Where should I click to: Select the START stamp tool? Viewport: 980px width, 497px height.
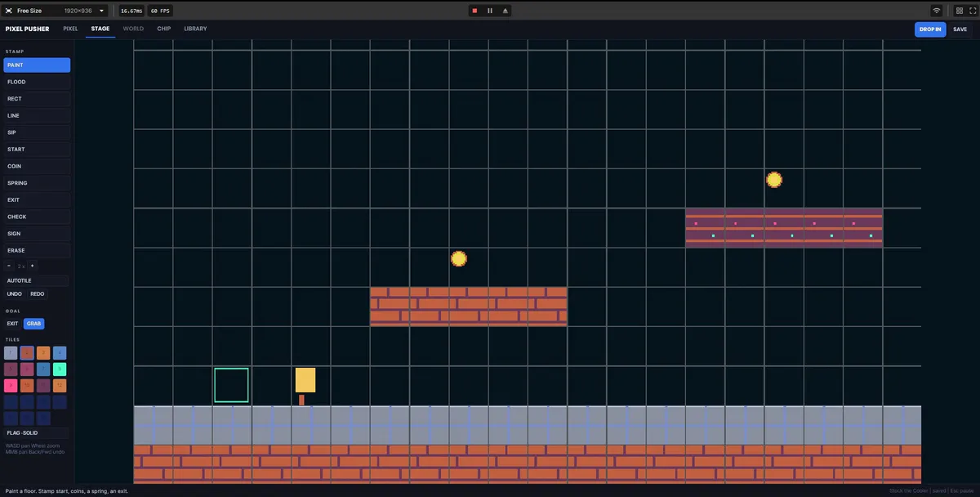point(37,150)
